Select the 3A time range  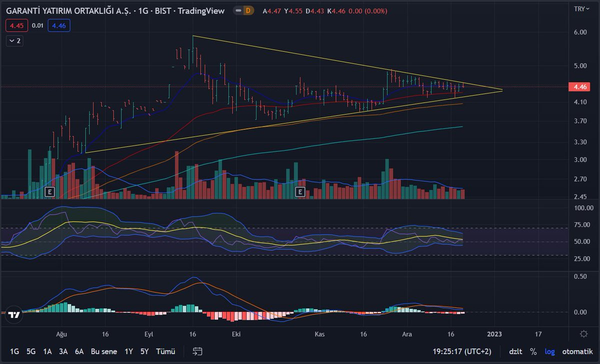click(x=63, y=351)
